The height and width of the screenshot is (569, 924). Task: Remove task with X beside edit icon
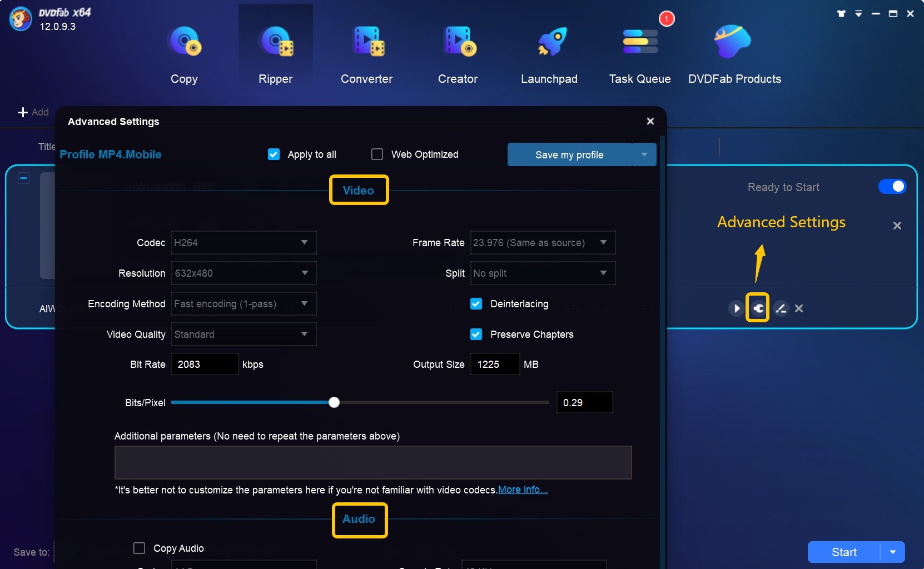click(x=799, y=308)
